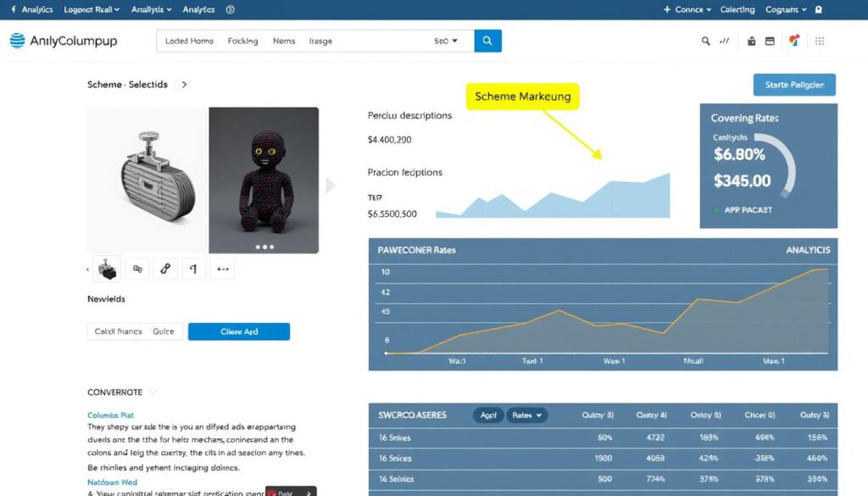Expand the CONVERNOTE section chevron
The image size is (868, 496).
[153, 392]
